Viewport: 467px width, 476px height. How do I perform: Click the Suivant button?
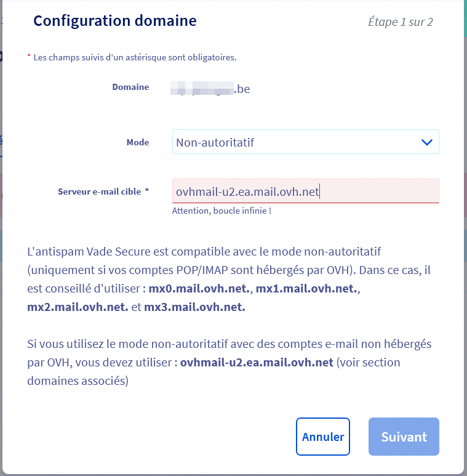pos(404,437)
